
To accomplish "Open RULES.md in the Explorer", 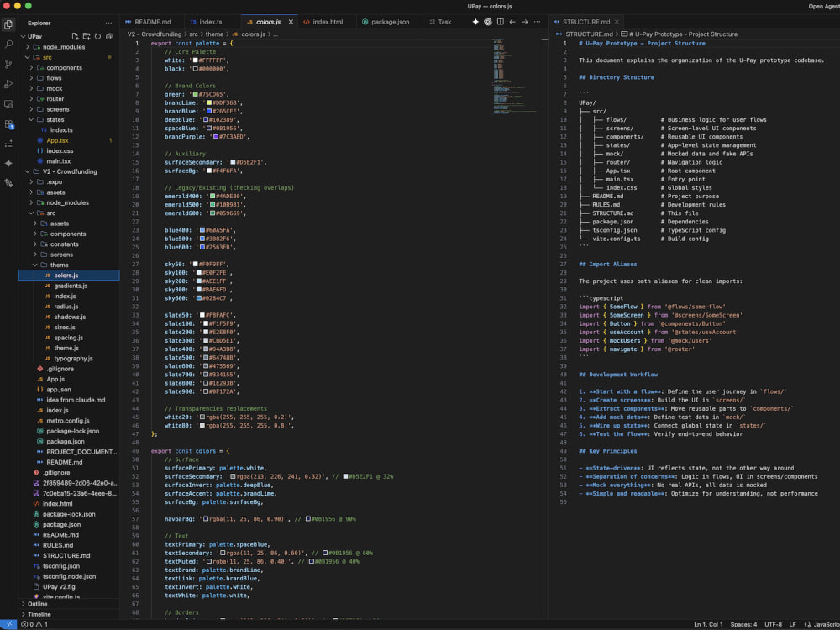I will pyautogui.click(x=58, y=545).
